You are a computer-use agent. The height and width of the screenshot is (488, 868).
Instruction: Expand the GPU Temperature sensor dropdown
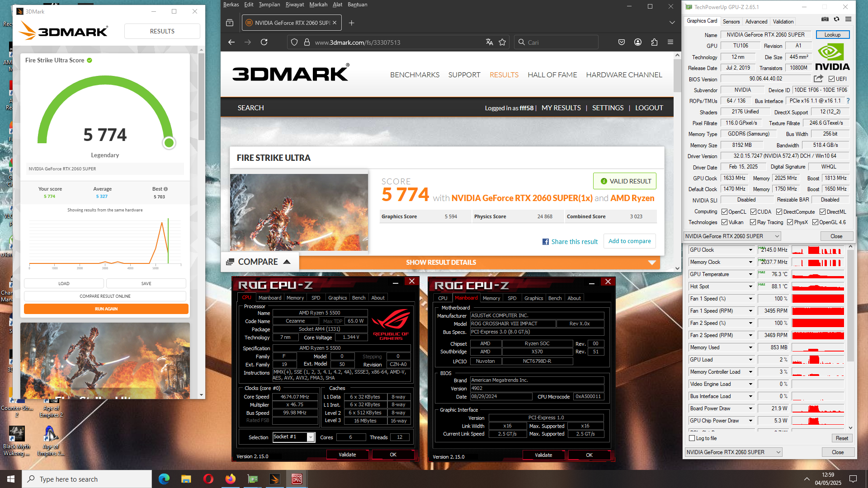click(x=750, y=274)
